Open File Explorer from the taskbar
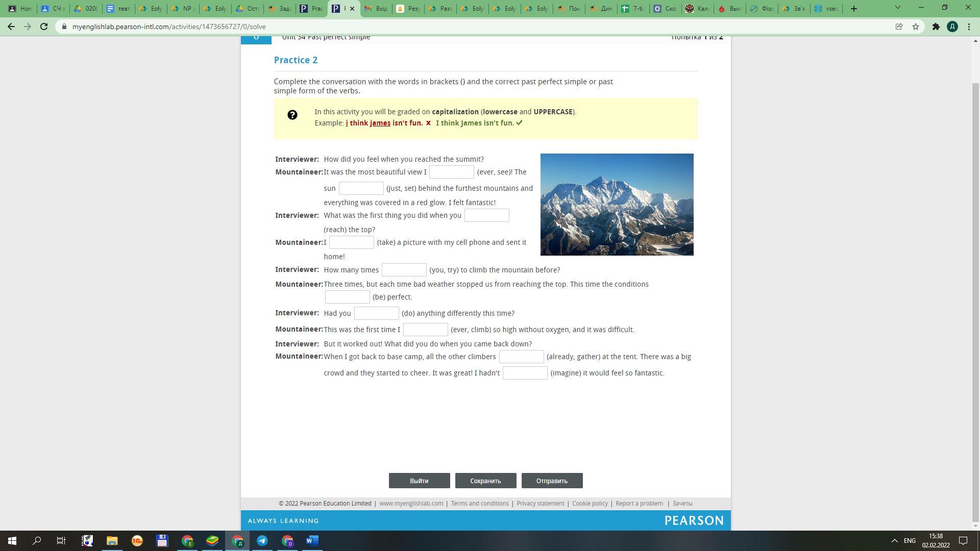The width and height of the screenshot is (980, 551). [112, 541]
